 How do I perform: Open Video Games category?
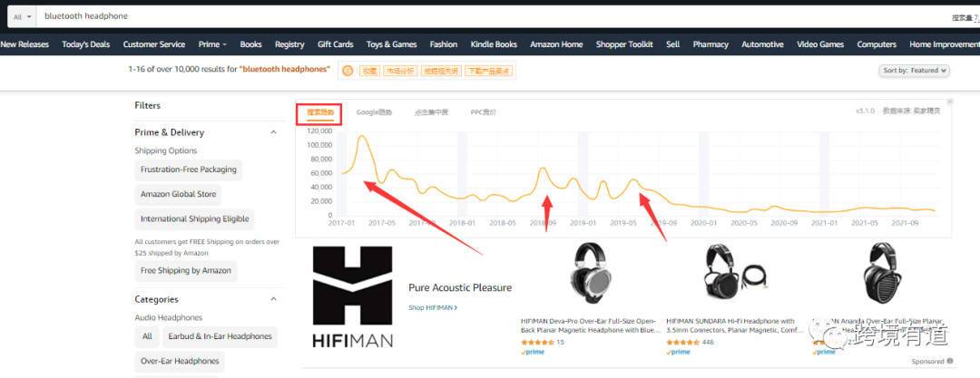coord(820,44)
